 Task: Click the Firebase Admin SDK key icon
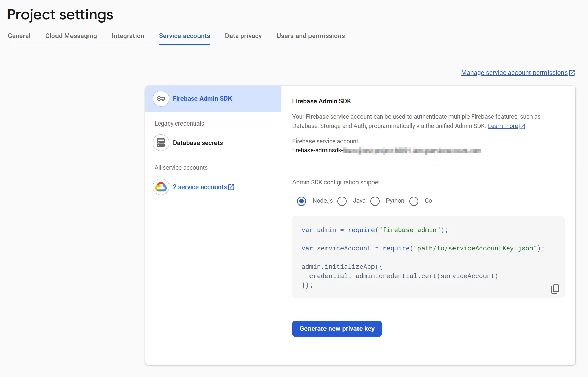pyautogui.click(x=161, y=99)
